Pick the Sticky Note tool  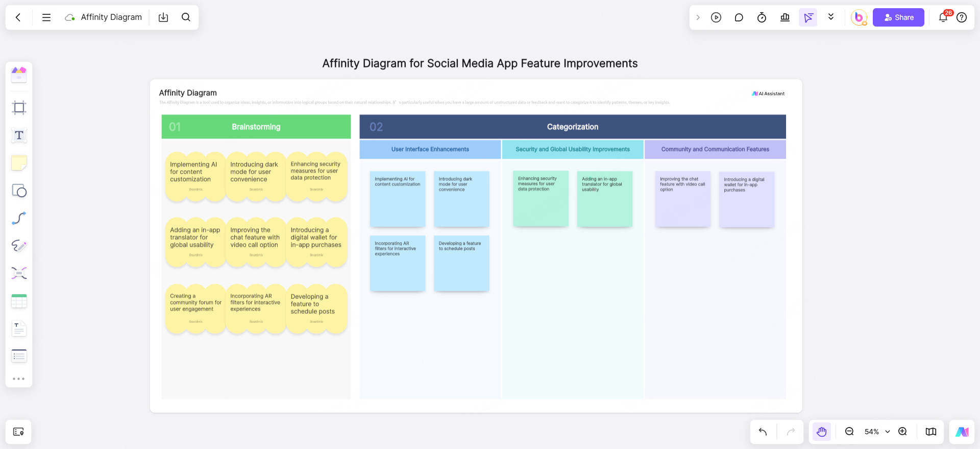tap(19, 163)
